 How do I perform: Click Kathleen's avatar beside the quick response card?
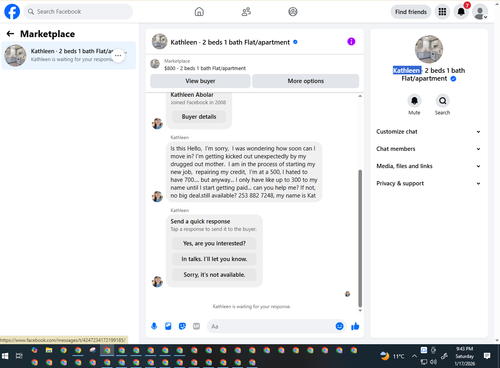point(157,282)
